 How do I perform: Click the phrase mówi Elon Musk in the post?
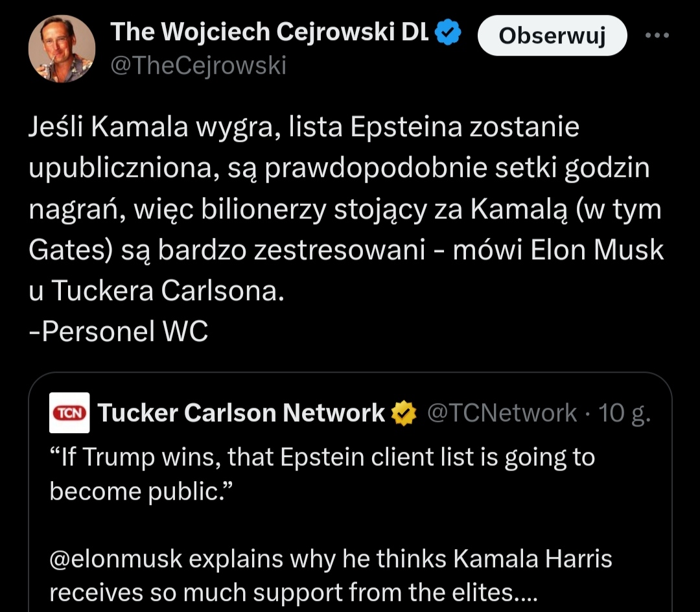[x=557, y=250]
